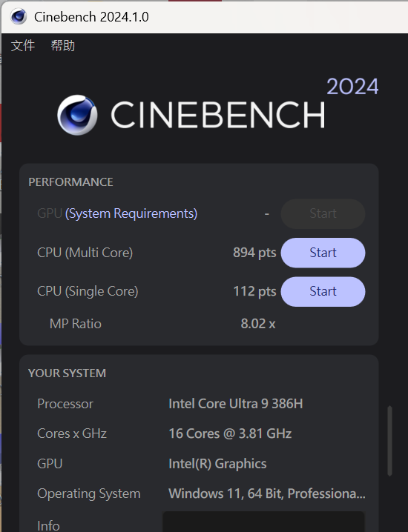Click the system panel vertical scrollbar
408x532 pixels.
pos(389,441)
